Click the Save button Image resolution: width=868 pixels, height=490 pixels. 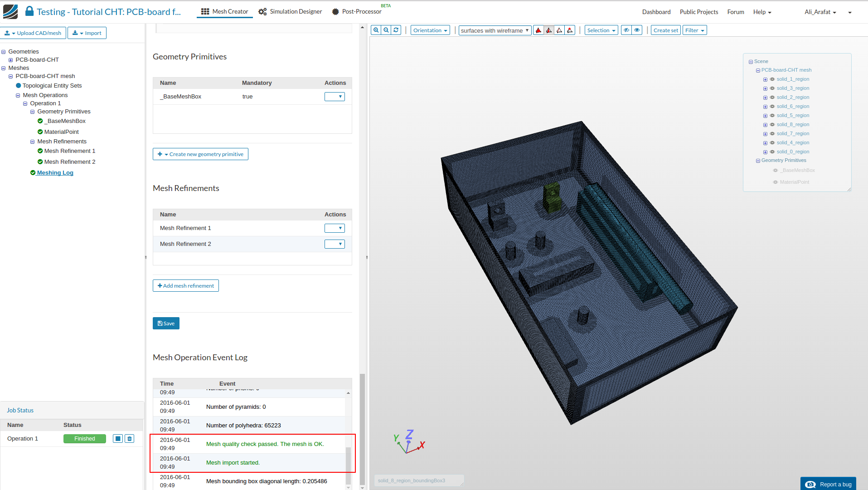pyautogui.click(x=166, y=323)
